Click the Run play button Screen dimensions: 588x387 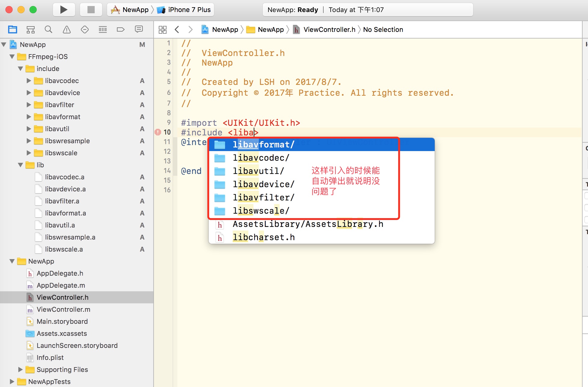tap(64, 10)
